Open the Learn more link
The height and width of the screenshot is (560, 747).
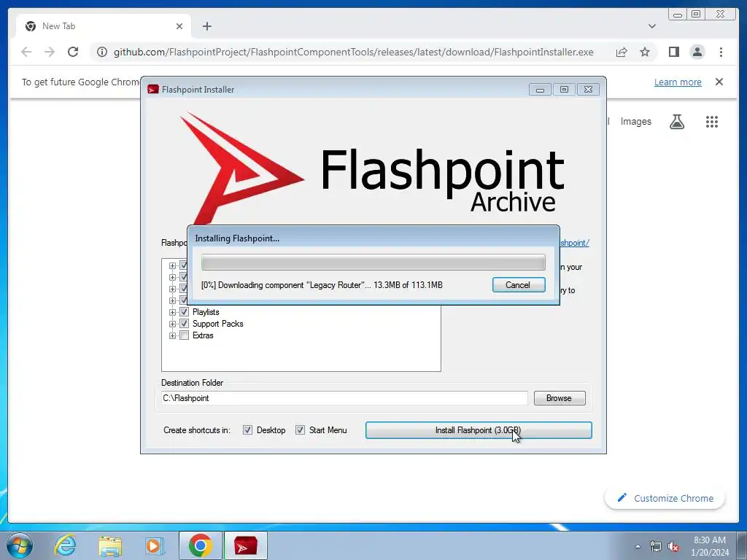[x=678, y=82]
